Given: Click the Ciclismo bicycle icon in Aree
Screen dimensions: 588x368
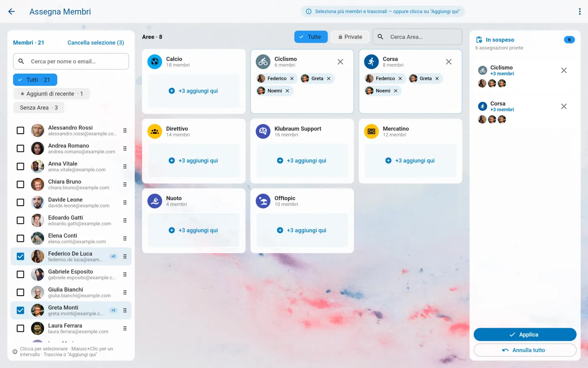Looking at the screenshot, I should tap(263, 62).
